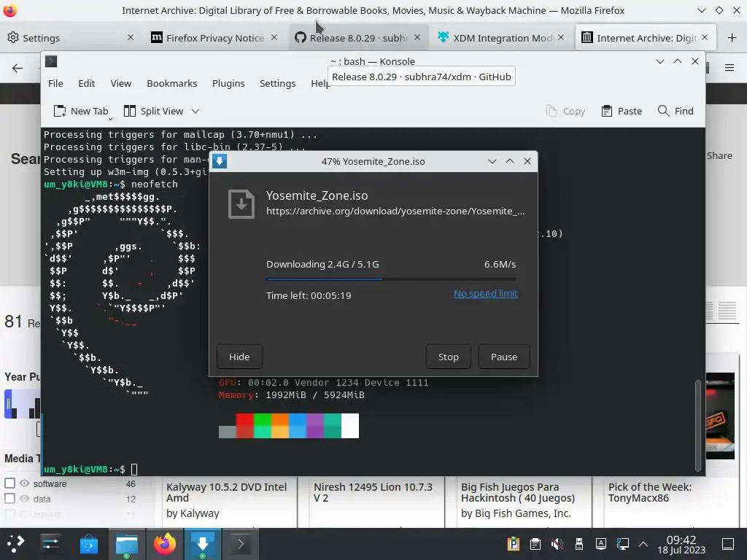Screen dimensions: 747x560
Task: Switch to the Settings tab in Firefox
Action: click(69, 38)
